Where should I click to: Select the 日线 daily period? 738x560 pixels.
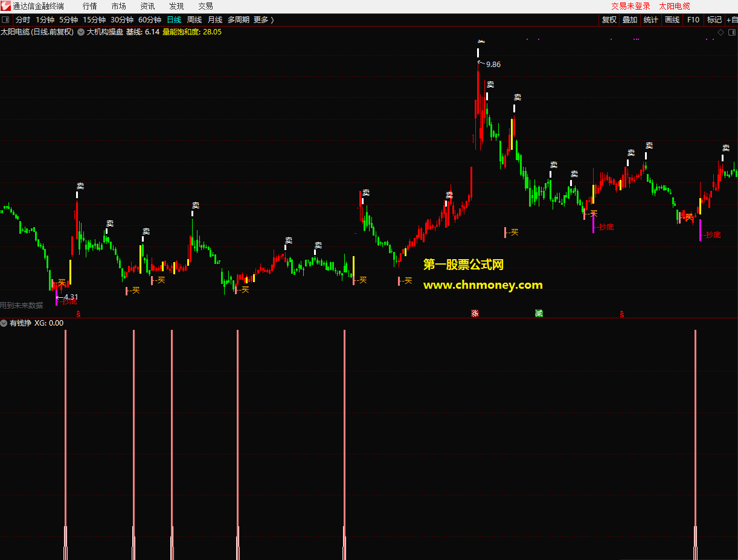(x=174, y=20)
